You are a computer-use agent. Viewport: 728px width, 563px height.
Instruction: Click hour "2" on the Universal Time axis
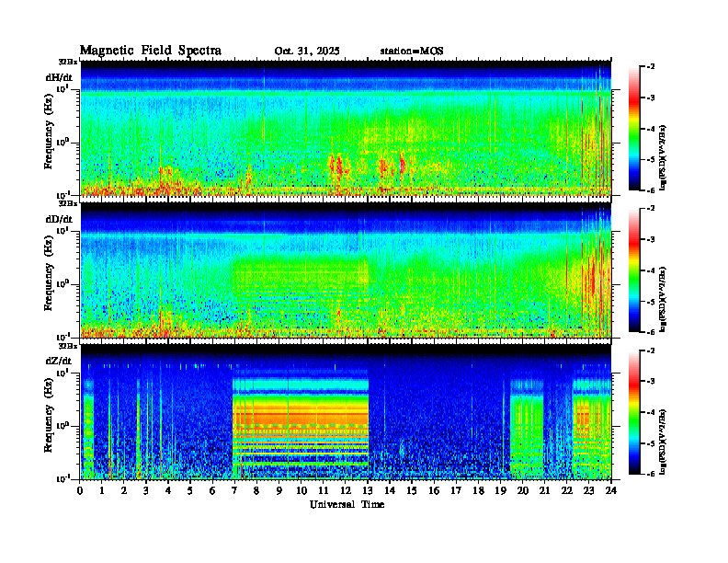tap(124, 491)
